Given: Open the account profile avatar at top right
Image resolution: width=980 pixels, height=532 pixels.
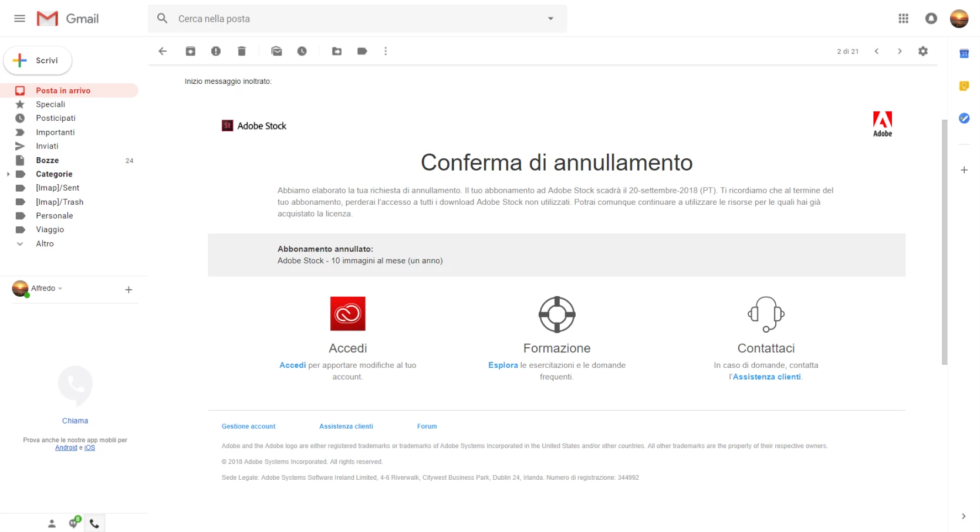Looking at the screenshot, I should tap(959, 19).
